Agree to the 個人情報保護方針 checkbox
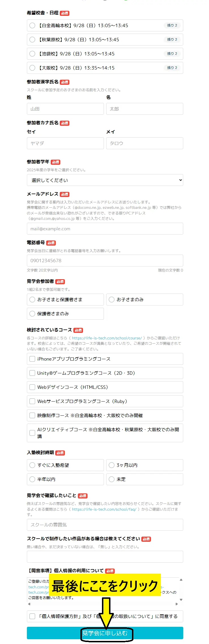 point(32,616)
